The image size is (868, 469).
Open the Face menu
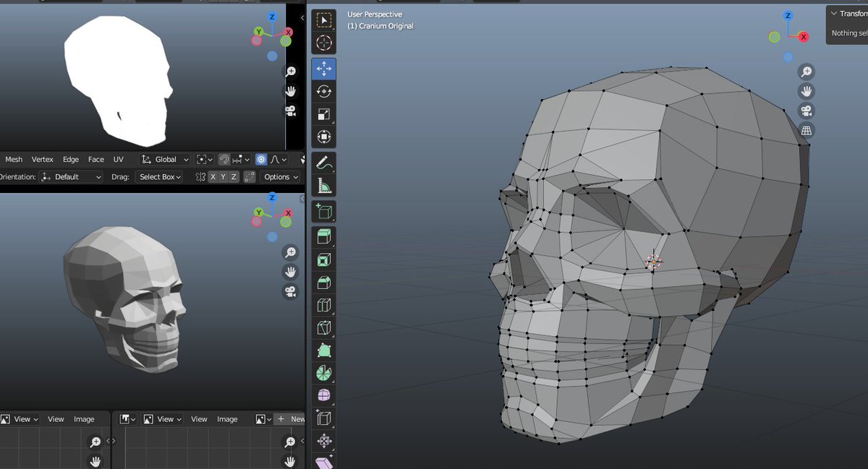tap(96, 160)
